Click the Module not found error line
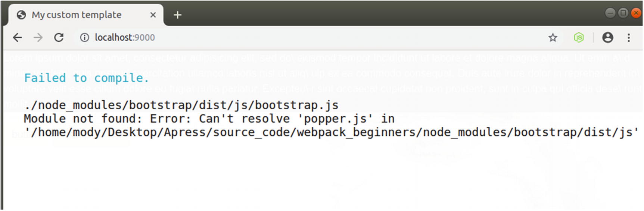 209,119
